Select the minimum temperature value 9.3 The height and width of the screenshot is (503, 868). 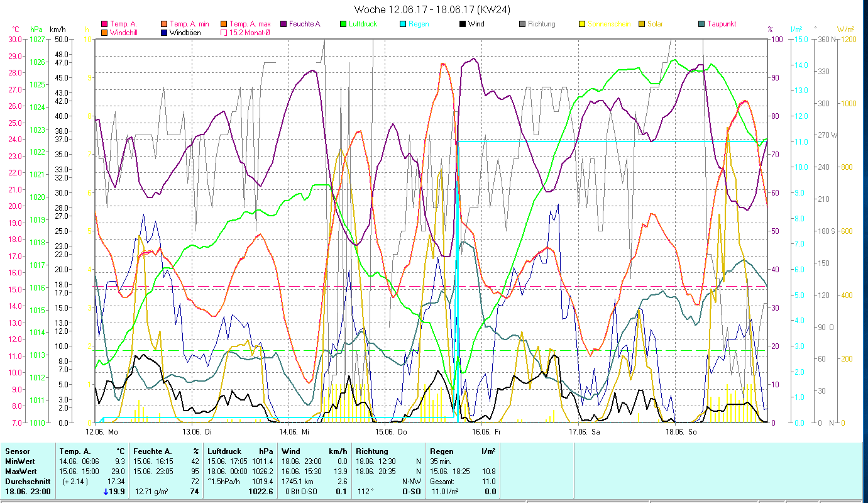click(119, 462)
